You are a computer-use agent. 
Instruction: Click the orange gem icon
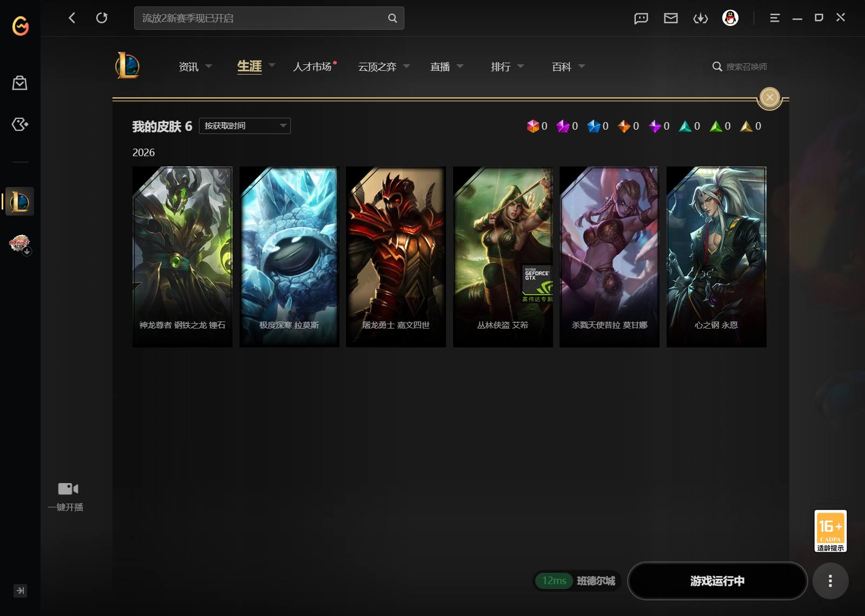[x=624, y=126]
